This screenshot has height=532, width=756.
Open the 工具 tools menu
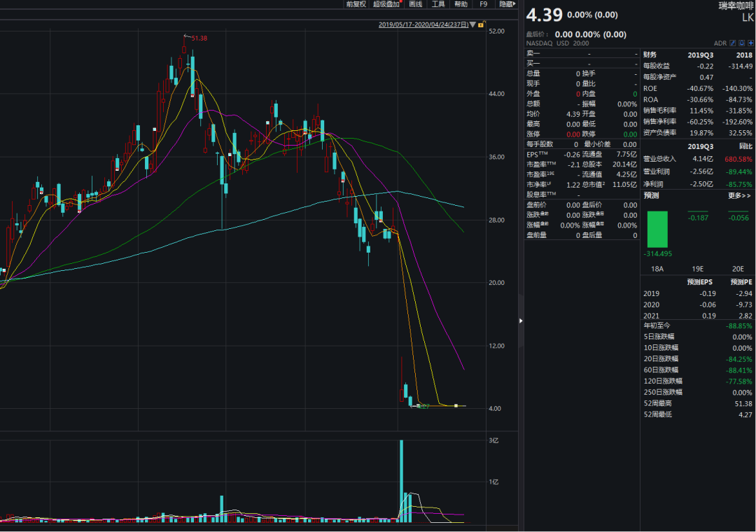click(438, 4)
